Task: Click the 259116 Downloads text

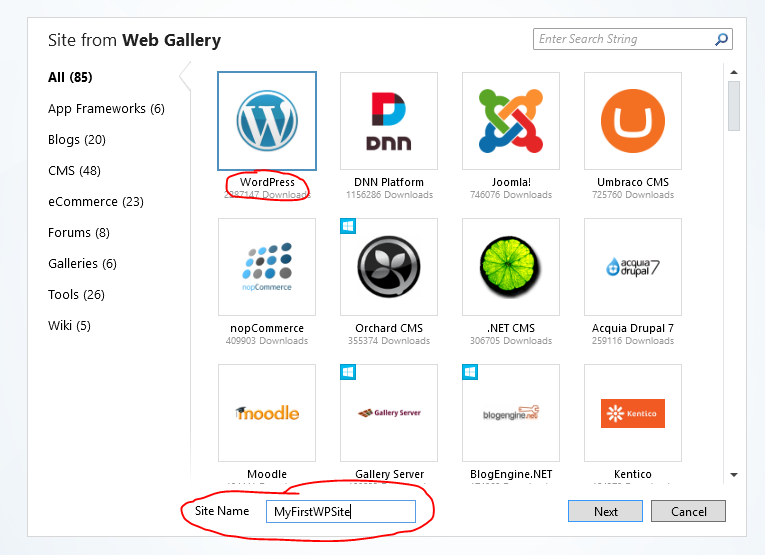Action: [633, 340]
